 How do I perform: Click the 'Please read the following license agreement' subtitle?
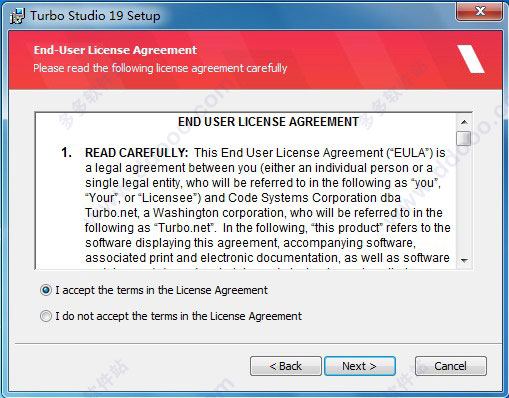[x=160, y=68]
